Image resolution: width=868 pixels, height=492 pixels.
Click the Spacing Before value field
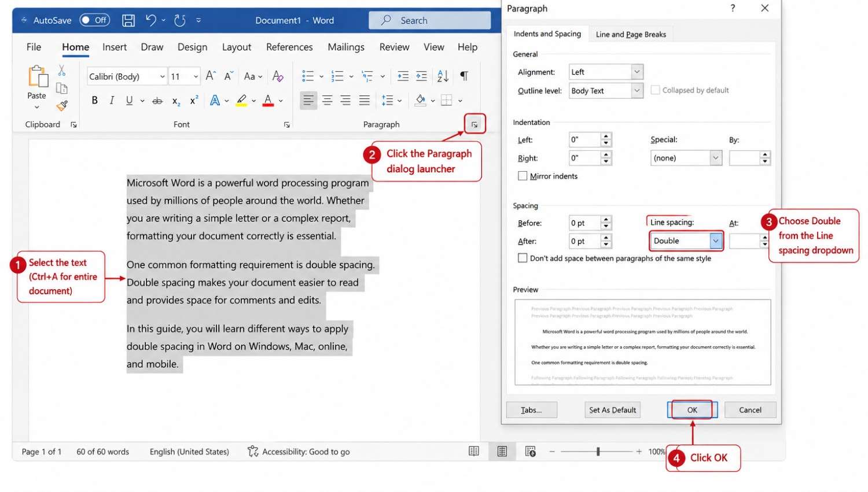[585, 223]
